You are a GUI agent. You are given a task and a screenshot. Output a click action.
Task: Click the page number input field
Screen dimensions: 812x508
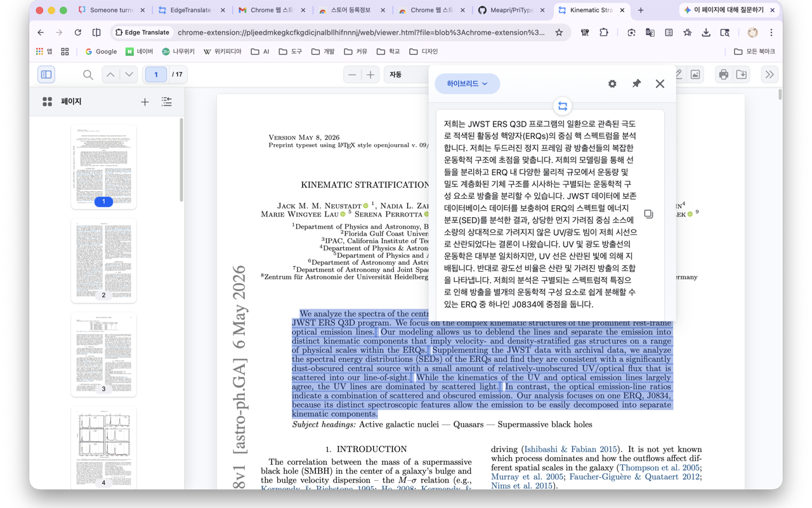[x=156, y=75]
